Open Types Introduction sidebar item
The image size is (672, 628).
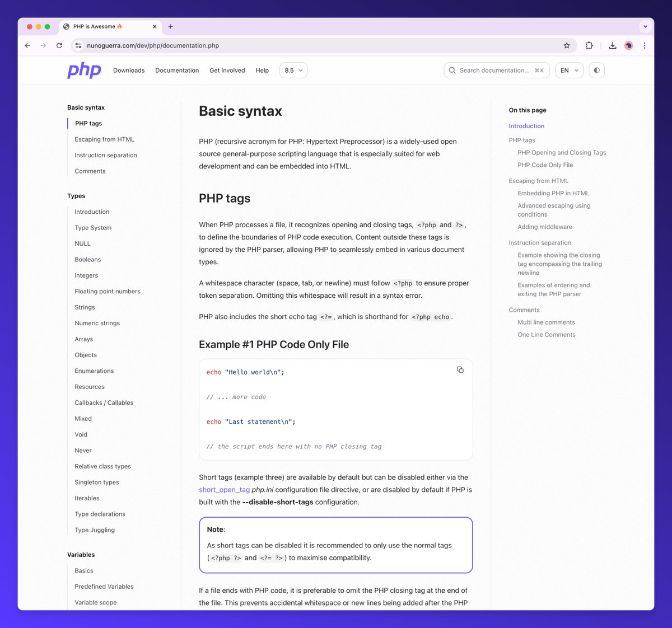click(x=92, y=212)
